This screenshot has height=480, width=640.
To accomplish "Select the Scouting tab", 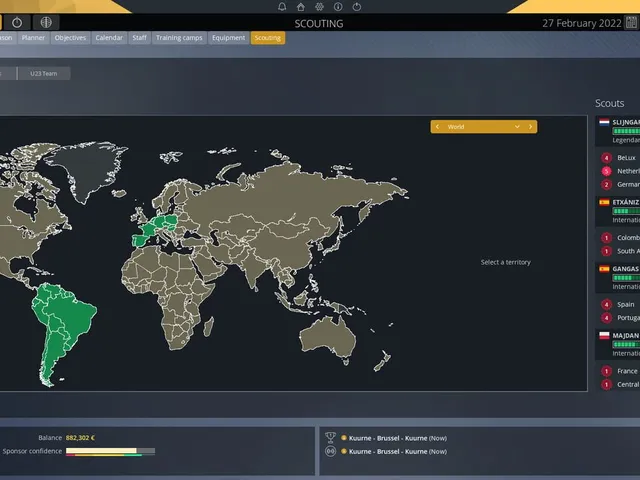I will [268, 38].
